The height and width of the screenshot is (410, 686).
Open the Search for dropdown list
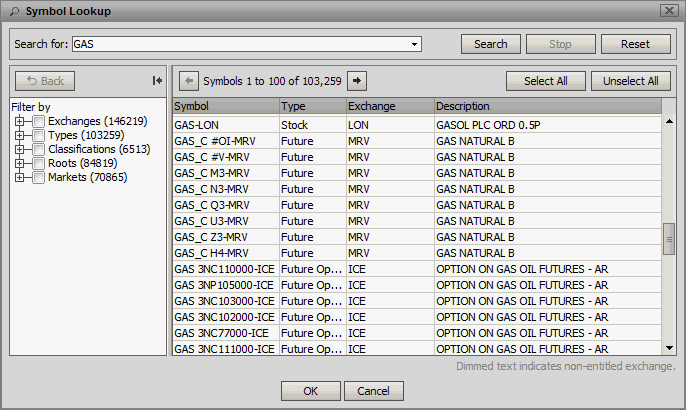pyautogui.click(x=415, y=44)
